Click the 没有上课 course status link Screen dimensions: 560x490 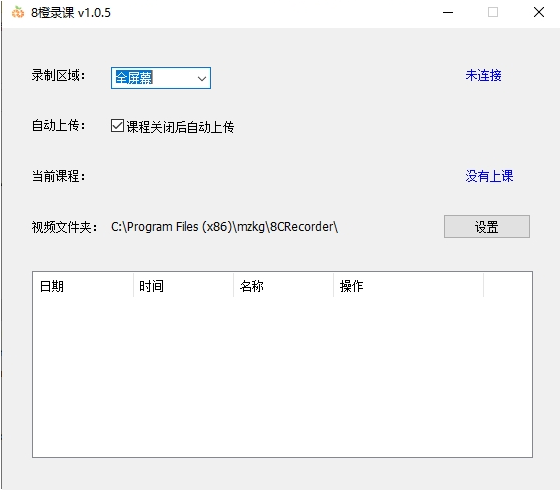coord(489,176)
